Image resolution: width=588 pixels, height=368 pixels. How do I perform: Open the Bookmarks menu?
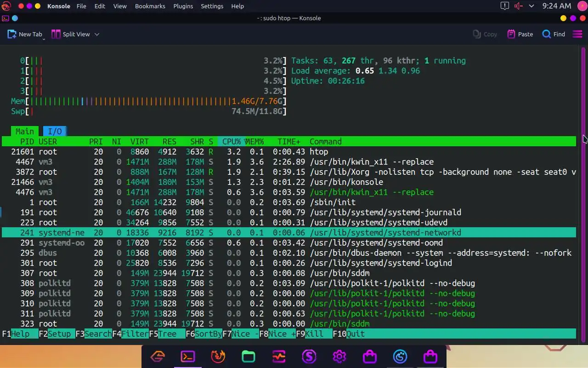tap(150, 6)
